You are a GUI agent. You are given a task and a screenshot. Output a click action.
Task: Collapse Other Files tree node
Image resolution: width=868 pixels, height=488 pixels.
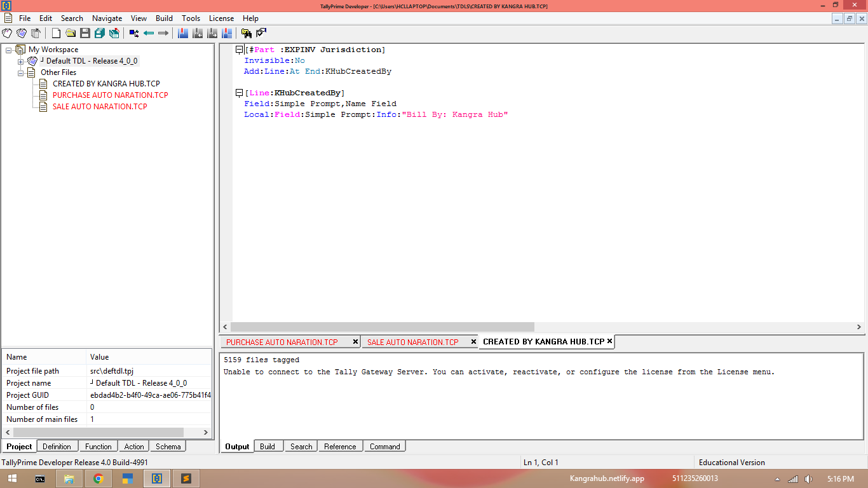click(21, 72)
